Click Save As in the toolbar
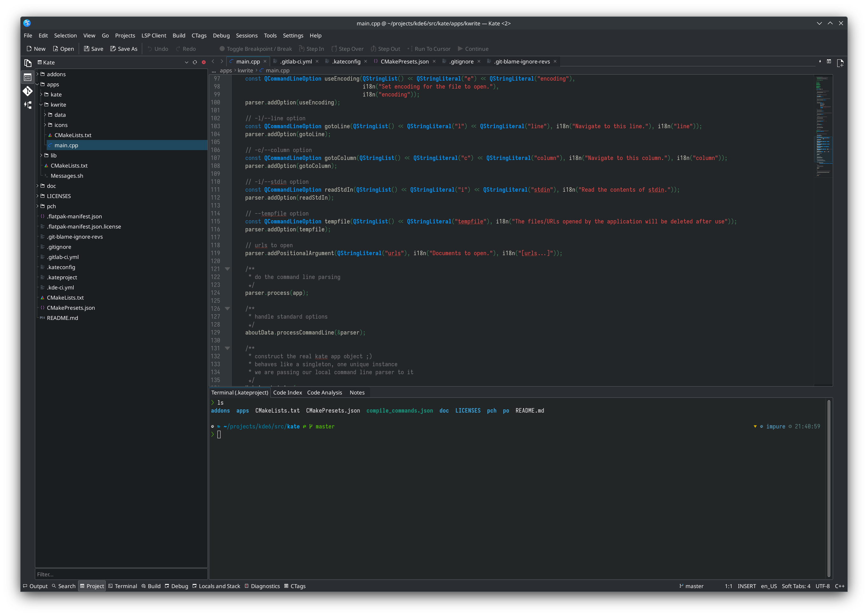Viewport: 868px width, 616px height. 124,49
